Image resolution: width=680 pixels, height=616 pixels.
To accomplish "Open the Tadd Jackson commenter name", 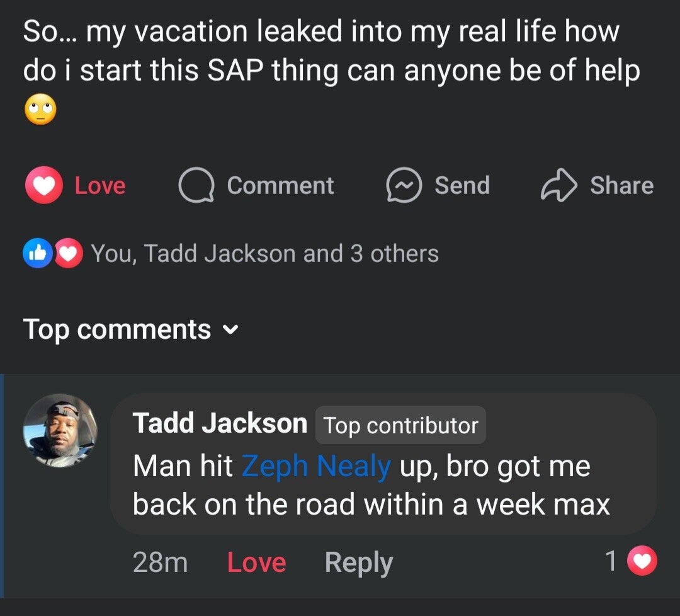I will tap(220, 424).
